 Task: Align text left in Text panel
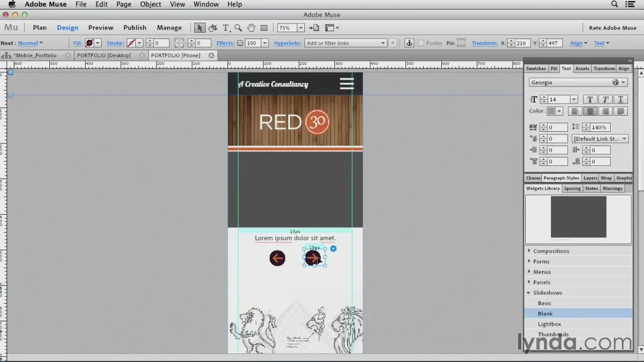click(x=575, y=111)
